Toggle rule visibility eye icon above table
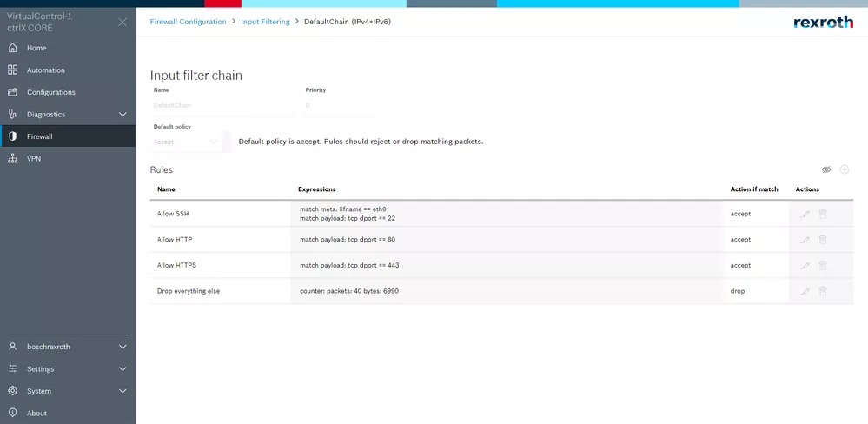 [x=826, y=169]
